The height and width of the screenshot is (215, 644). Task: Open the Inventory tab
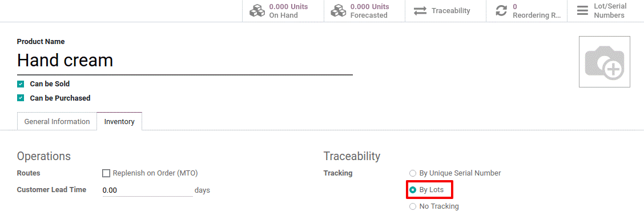119,121
